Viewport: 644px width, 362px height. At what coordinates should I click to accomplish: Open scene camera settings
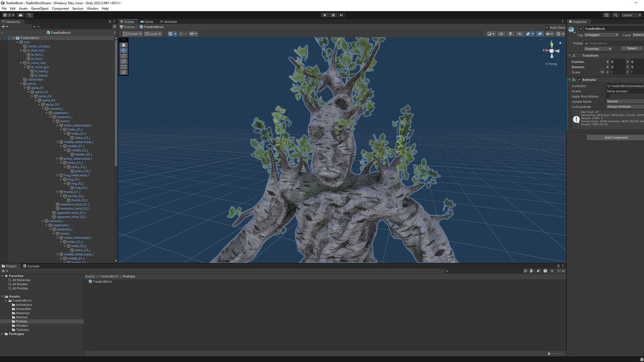pyautogui.click(x=550, y=34)
